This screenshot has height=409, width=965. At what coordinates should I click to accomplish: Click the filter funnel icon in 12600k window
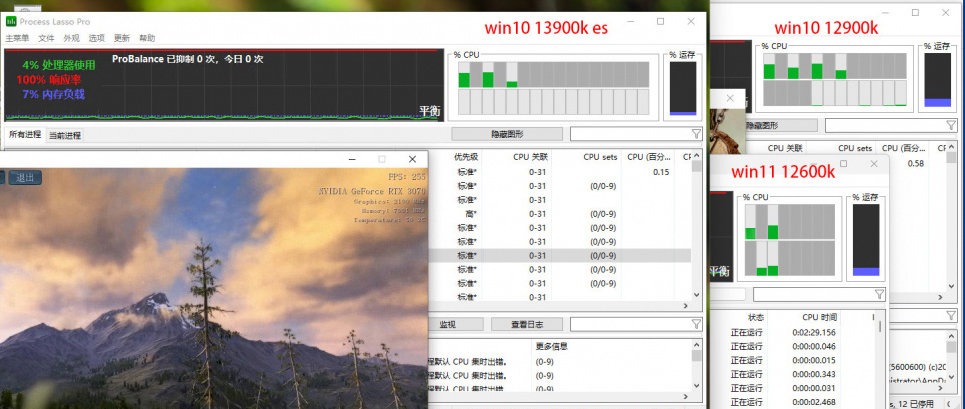(879, 295)
